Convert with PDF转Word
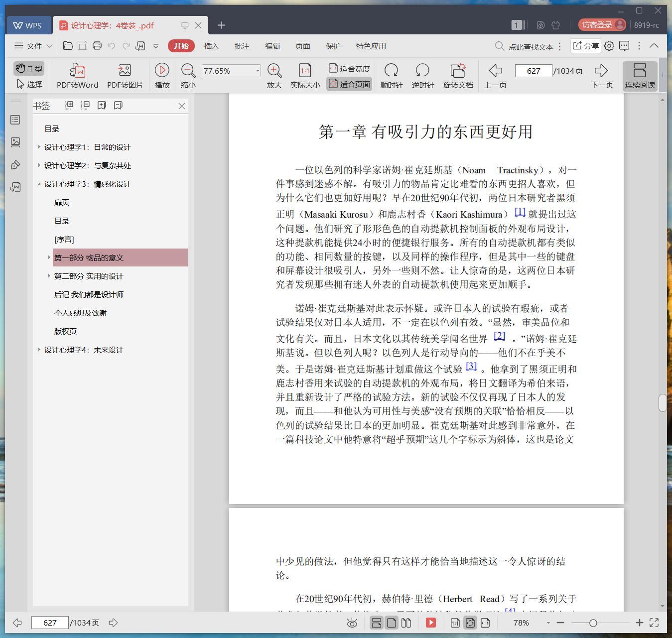The height and width of the screenshot is (638, 672). point(77,76)
